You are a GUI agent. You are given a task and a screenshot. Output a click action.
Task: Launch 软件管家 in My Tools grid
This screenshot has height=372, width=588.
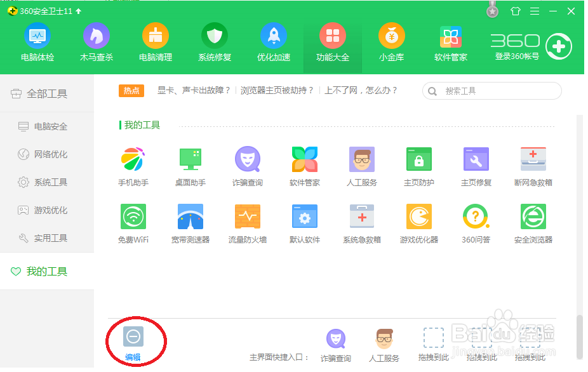tap(305, 166)
